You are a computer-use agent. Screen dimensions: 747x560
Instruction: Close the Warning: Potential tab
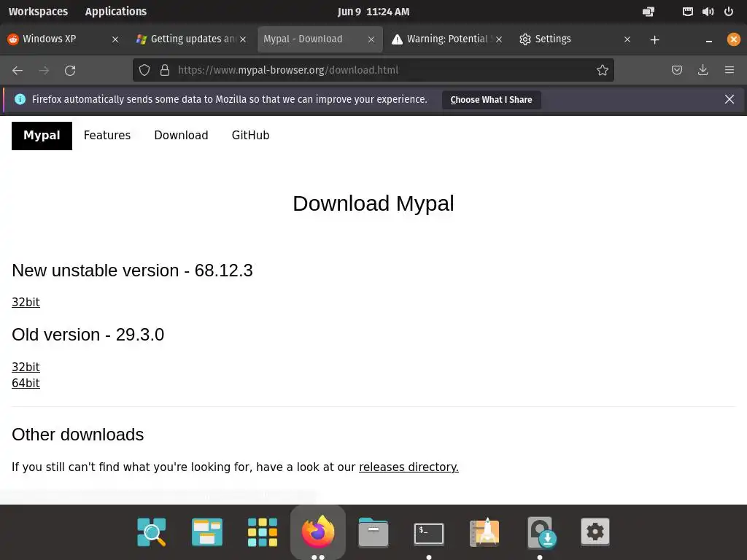499,39
